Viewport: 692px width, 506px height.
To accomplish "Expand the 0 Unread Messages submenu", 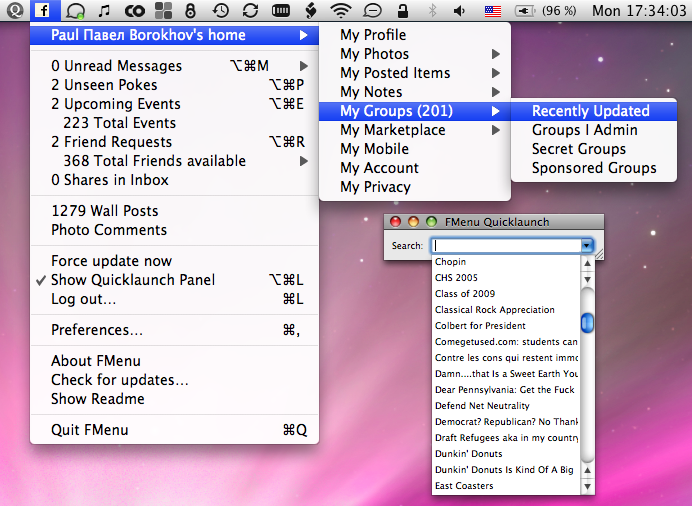I will pos(174,66).
